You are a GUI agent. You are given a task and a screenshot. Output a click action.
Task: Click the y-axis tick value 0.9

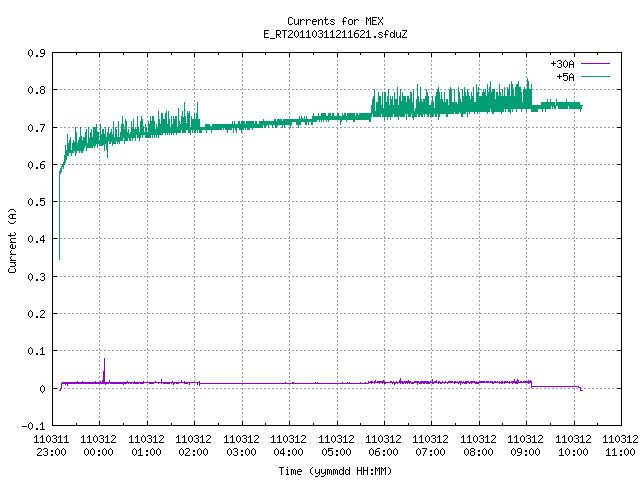[x=37, y=53]
